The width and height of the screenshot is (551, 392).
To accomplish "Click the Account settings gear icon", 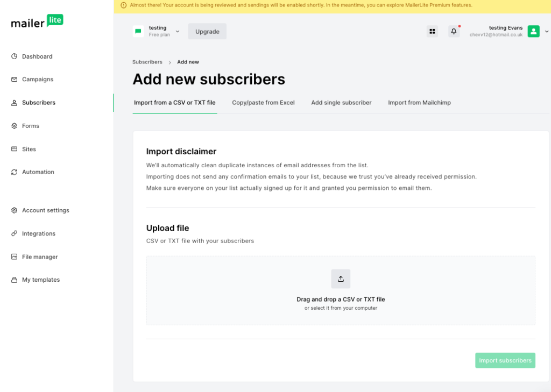I will coord(15,210).
